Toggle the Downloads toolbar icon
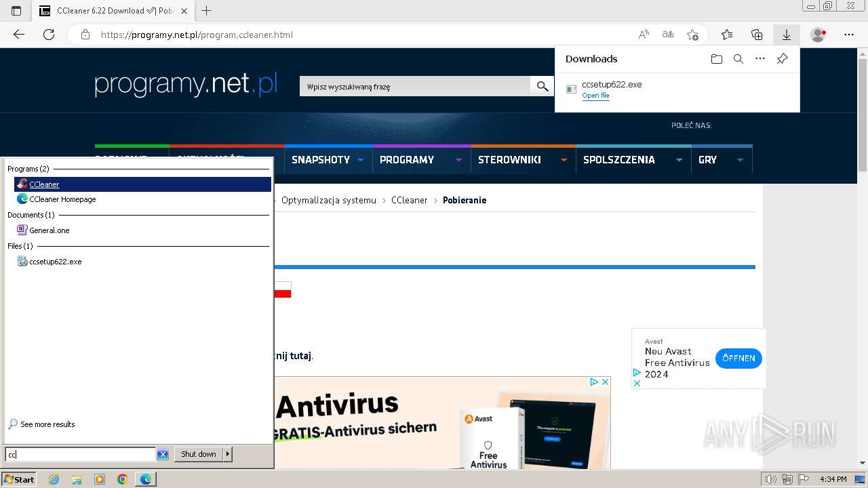 point(787,35)
